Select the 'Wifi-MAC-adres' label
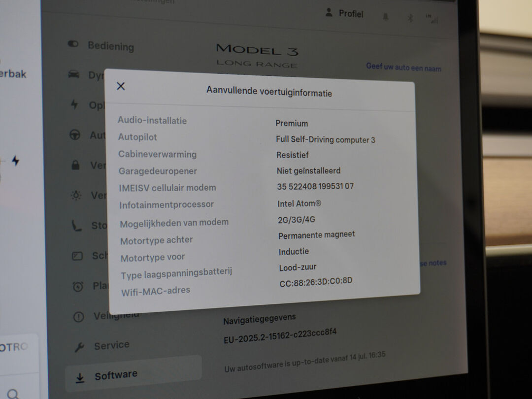The height and width of the screenshot is (399, 532). pyautogui.click(x=156, y=291)
